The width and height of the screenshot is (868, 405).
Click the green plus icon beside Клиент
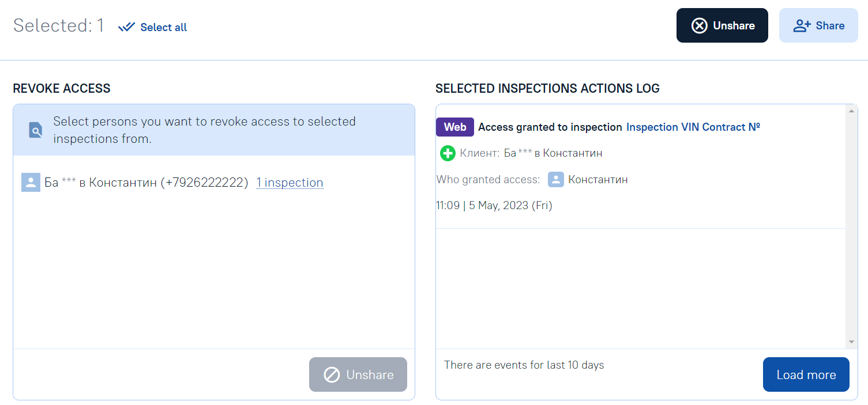tap(448, 153)
